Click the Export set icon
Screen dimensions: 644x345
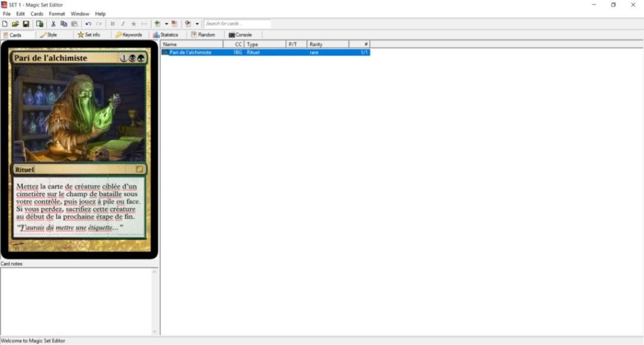pos(40,24)
